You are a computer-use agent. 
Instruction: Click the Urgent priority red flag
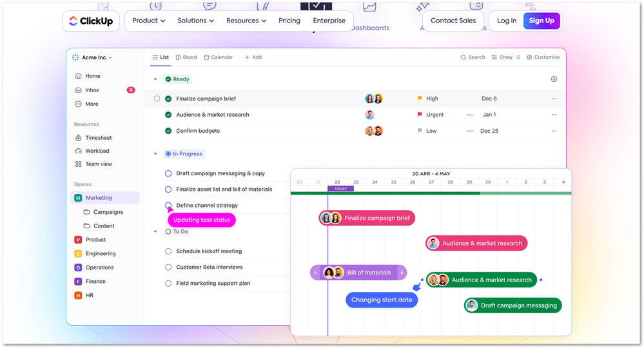[x=420, y=115]
